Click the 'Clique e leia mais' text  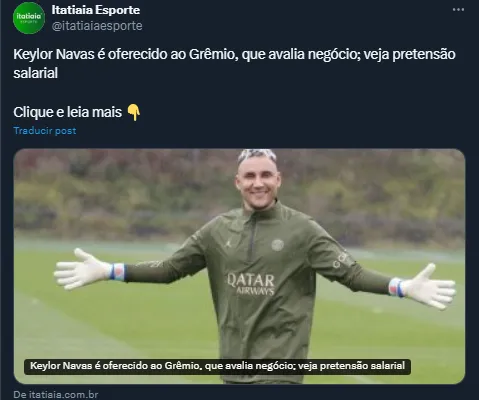click(x=68, y=112)
